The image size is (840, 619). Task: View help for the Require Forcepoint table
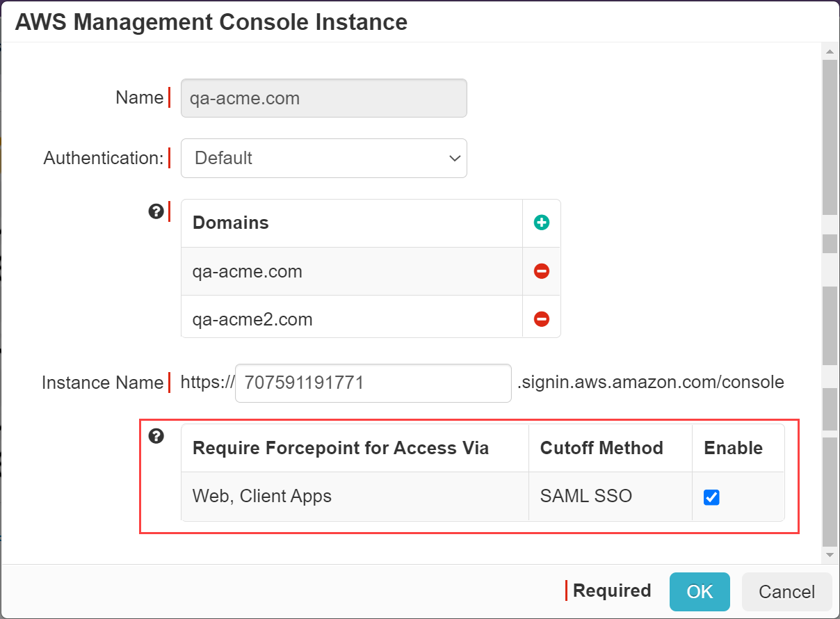click(157, 436)
